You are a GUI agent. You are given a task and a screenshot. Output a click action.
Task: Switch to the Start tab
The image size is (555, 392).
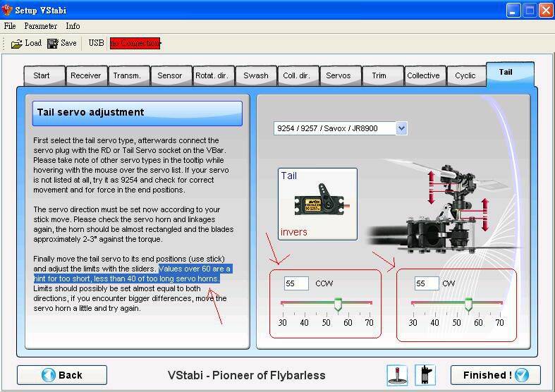(x=44, y=75)
